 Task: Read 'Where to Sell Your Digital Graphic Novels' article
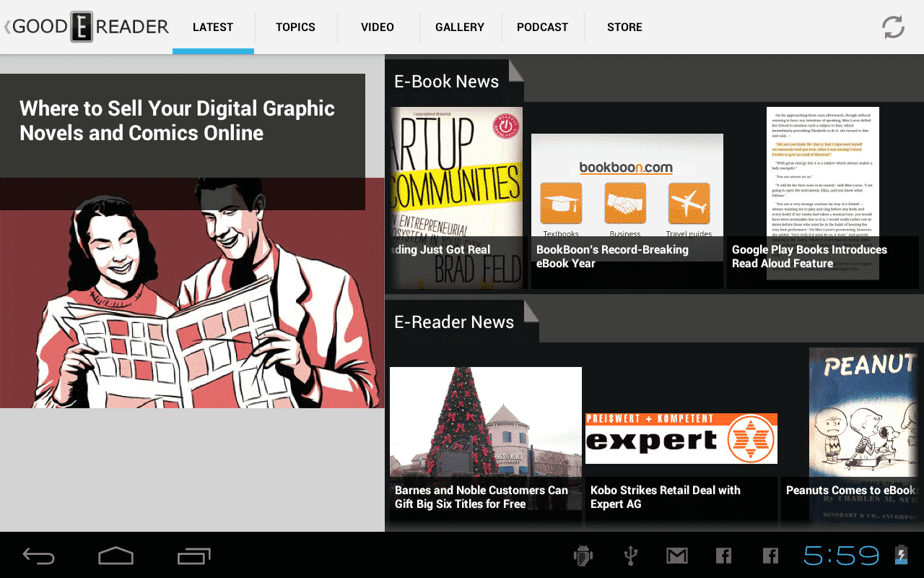pyautogui.click(x=177, y=121)
